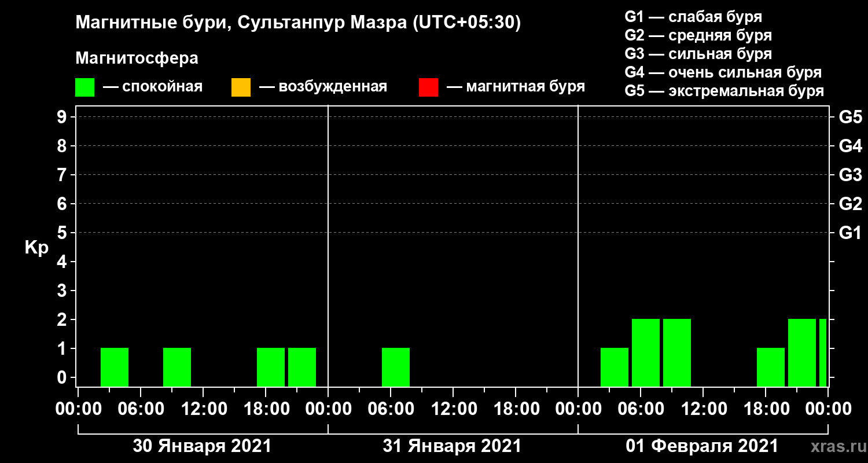This screenshot has height=463, width=868.
Task: Click 'G2 — средняя буря' legend line
Action: click(x=698, y=35)
